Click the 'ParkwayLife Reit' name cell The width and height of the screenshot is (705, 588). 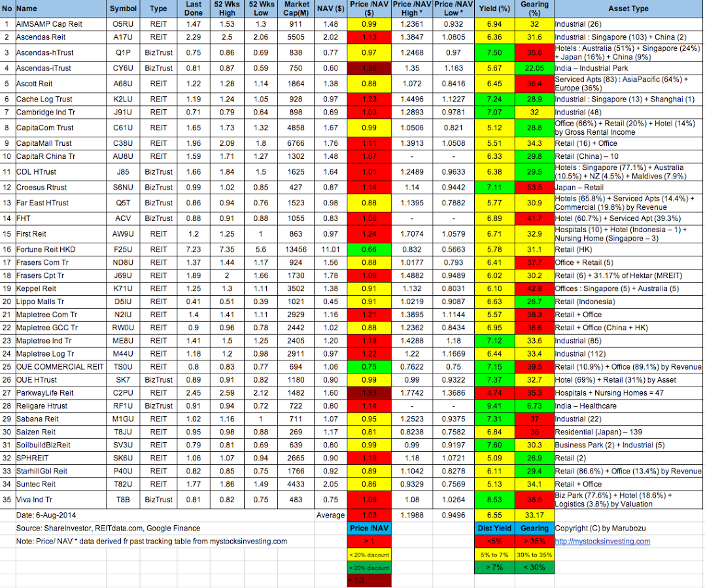60,393
